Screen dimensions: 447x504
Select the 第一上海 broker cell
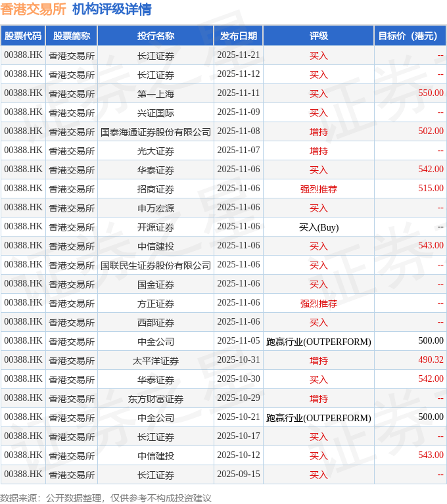[x=156, y=94]
